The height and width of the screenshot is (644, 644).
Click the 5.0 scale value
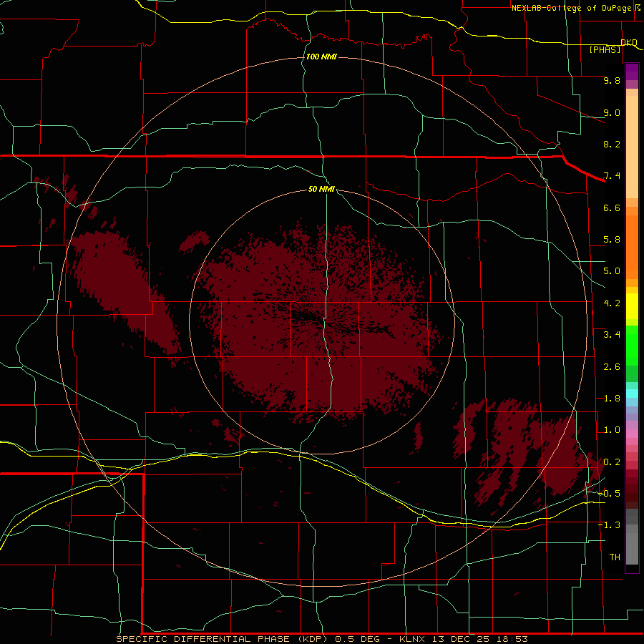pos(612,271)
